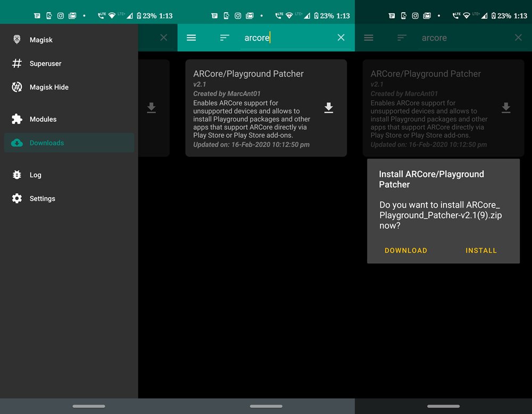Click the v2.1 version text in middle screen
Screen dimensions: 532x414
pos(199,84)
